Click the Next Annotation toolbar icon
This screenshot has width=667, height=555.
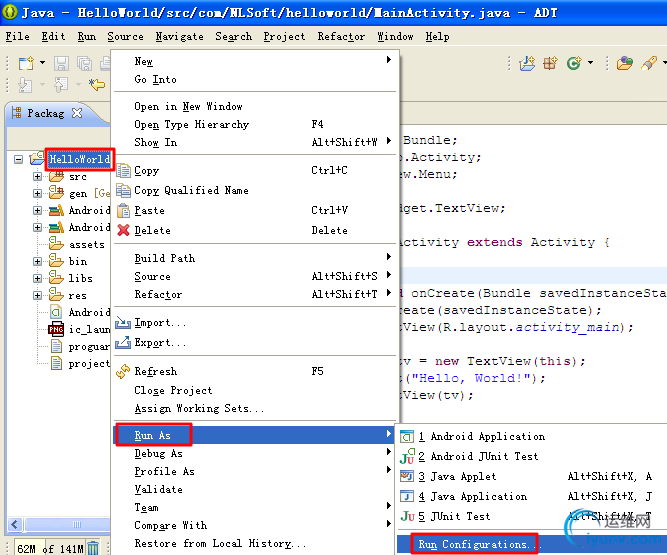point(25,85)
